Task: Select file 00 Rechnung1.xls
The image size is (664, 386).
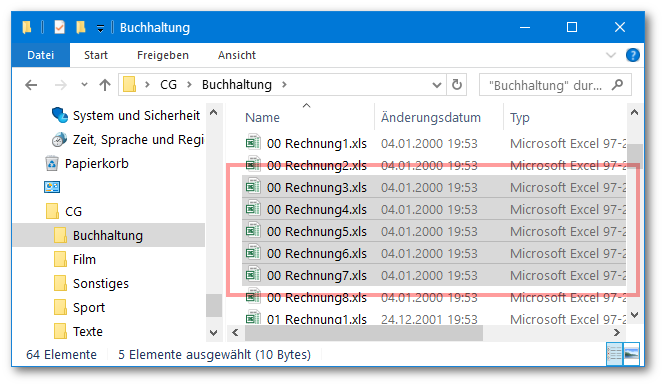Action: tap(317, 144)
